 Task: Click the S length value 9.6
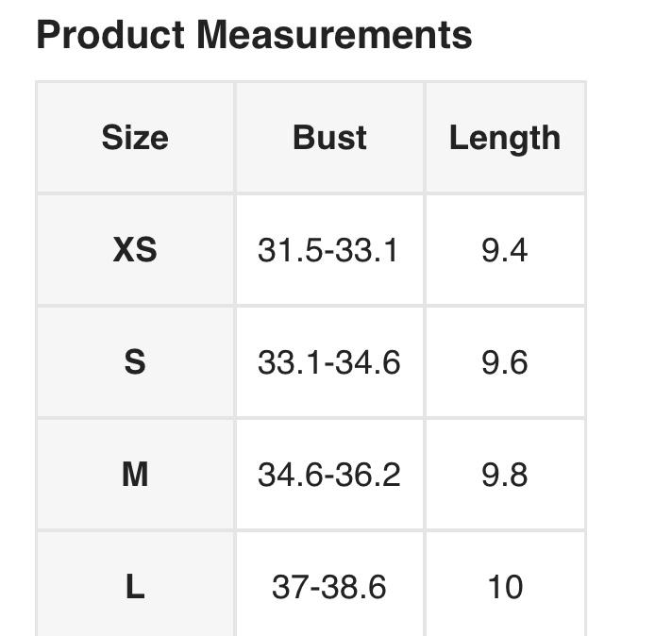[x=504, y=362]
